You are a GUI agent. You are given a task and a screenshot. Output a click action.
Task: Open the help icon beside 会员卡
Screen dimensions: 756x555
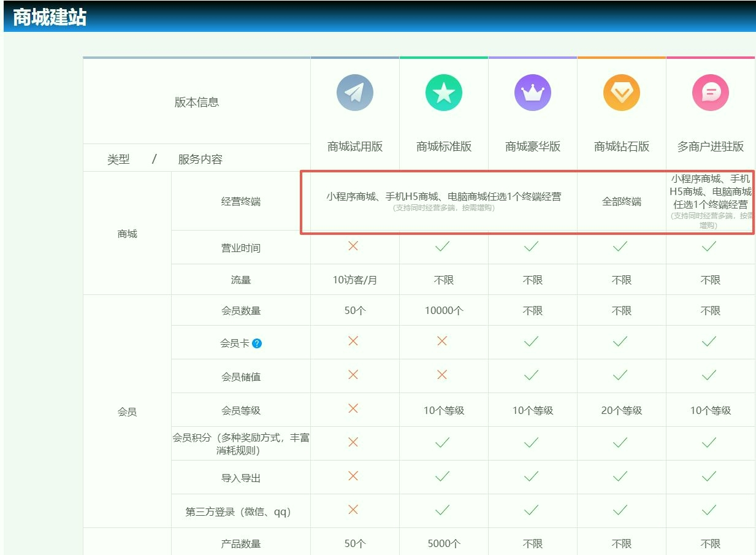258,342
